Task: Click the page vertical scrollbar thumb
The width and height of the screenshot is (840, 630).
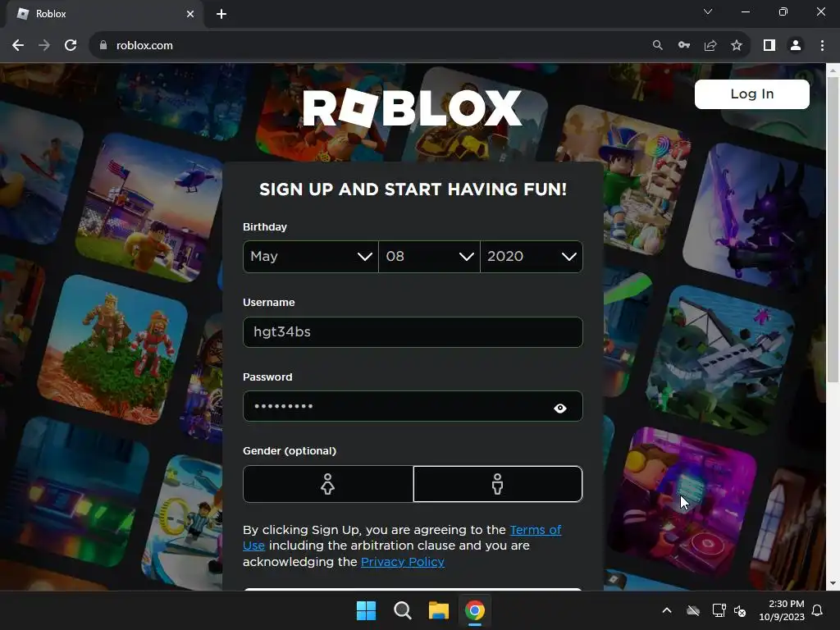Action: (x=833, y=230)
